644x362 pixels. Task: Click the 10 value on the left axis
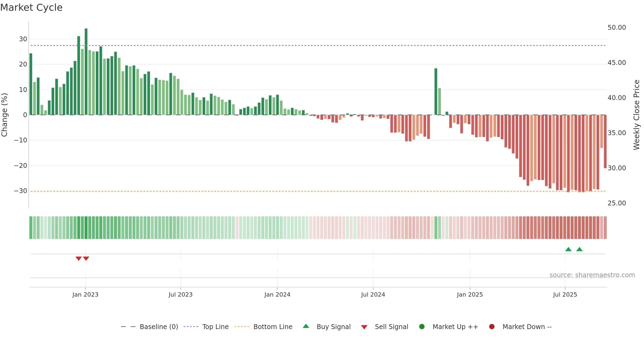(x=23, y=90)
